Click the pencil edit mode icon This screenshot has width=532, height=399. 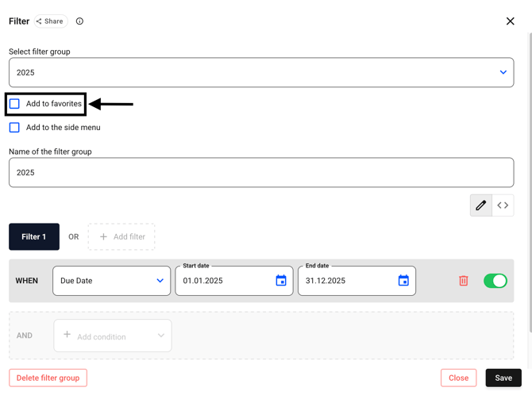pos(480,205)
